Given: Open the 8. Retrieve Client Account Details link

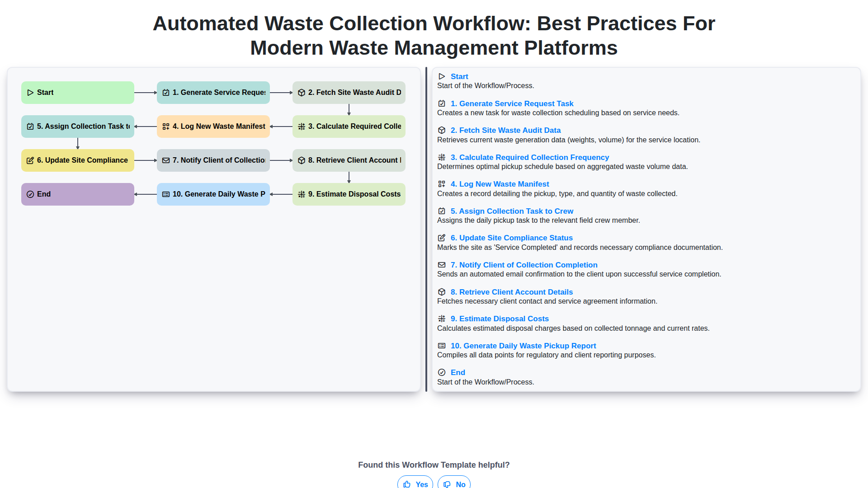Looking at the screenshot, I should click(x=511, y=292).
